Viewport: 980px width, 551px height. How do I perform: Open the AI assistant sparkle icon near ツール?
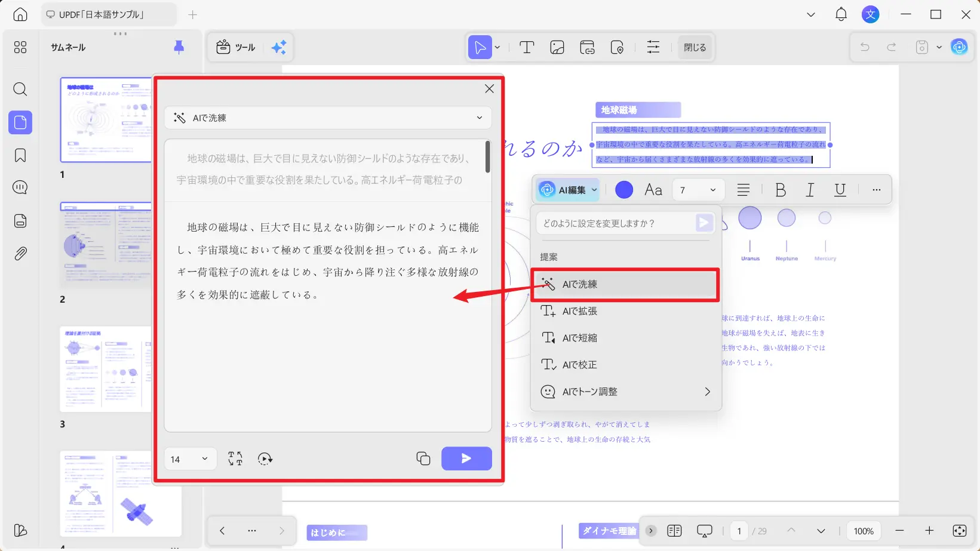click(x=278, y=47)
